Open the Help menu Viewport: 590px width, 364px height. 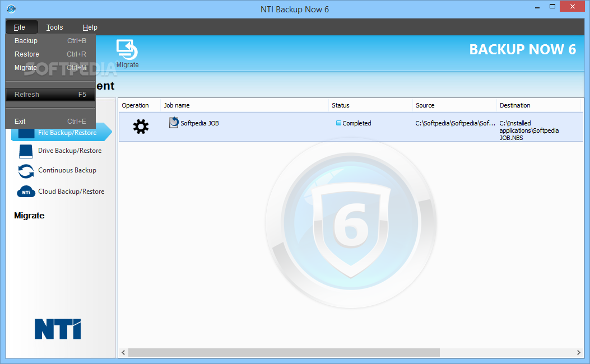(90, 27)
